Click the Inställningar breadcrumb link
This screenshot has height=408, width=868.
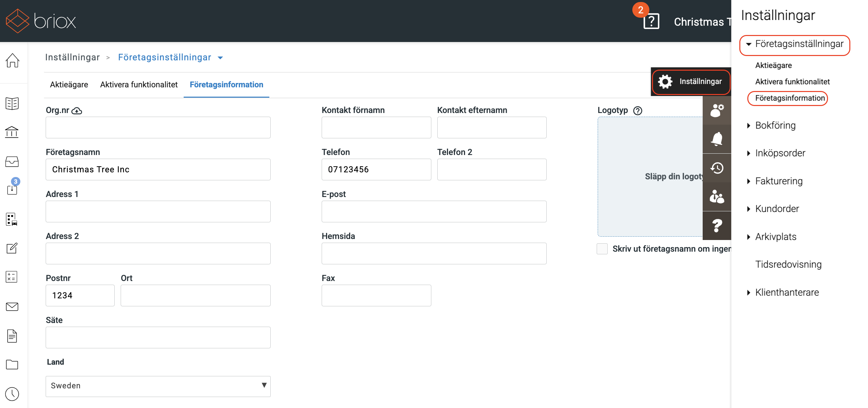[x=72, y=57]
